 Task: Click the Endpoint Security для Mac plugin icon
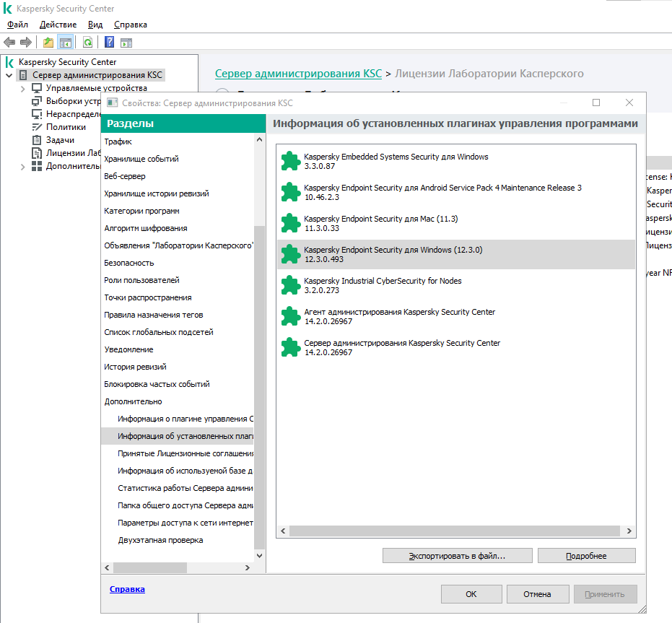point(291,223)
